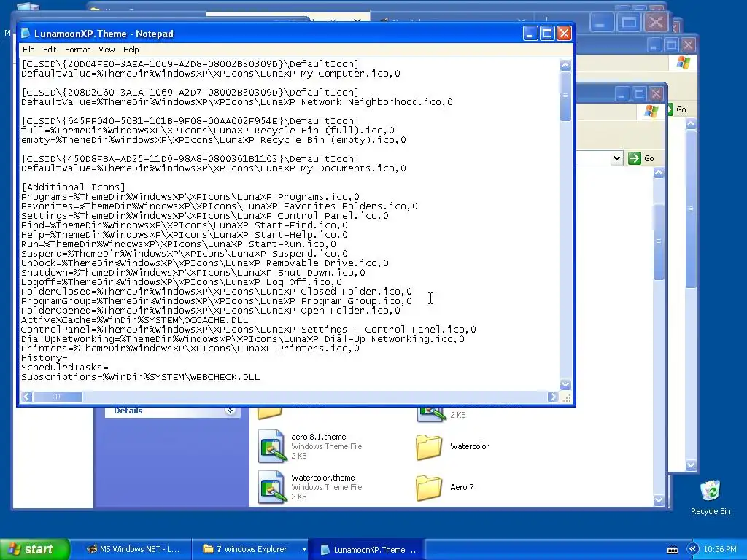Click Notepad's horizontal scroll left arrow
Screen dimensions: 747x560
27,397
